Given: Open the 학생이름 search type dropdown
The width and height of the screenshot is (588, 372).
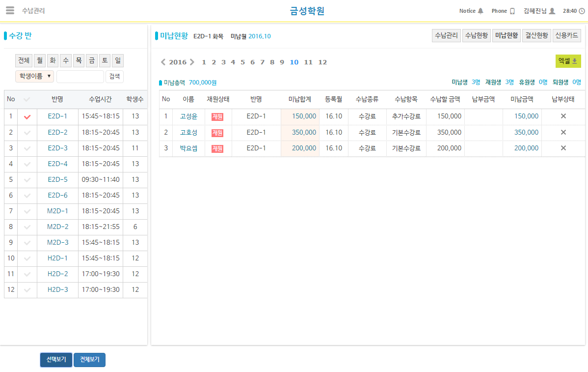Looking at the screenshot, I should click(x=34, y=76).
